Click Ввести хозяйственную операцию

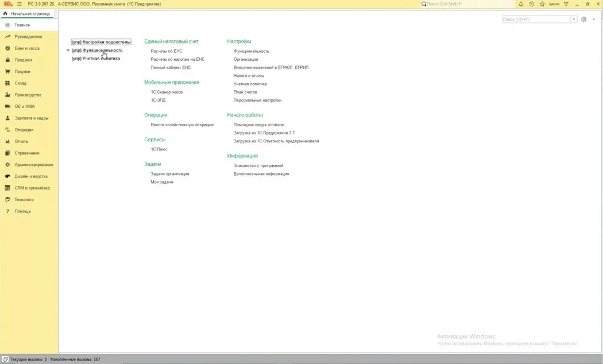182,125
